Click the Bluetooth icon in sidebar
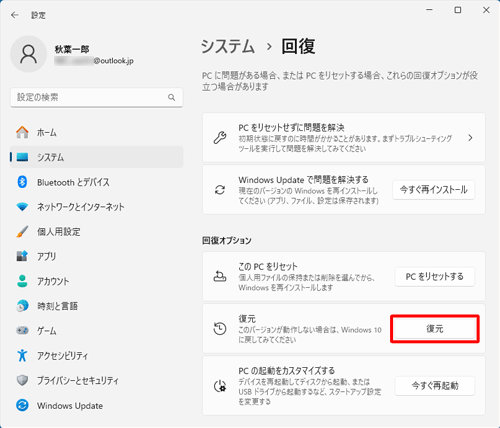The height and width of the screenshot is (428, 500). pyautogui.click(x=22, y=182)
